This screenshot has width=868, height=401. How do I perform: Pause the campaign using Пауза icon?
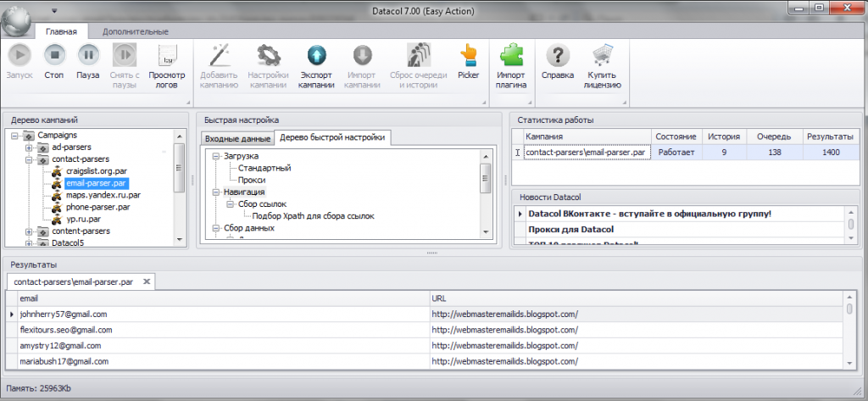click(87, 55)
